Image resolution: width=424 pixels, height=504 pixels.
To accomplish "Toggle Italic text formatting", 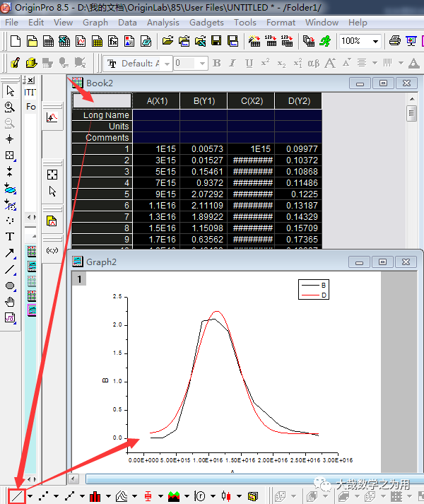I will pyautogui.click(x=232, y=64).
